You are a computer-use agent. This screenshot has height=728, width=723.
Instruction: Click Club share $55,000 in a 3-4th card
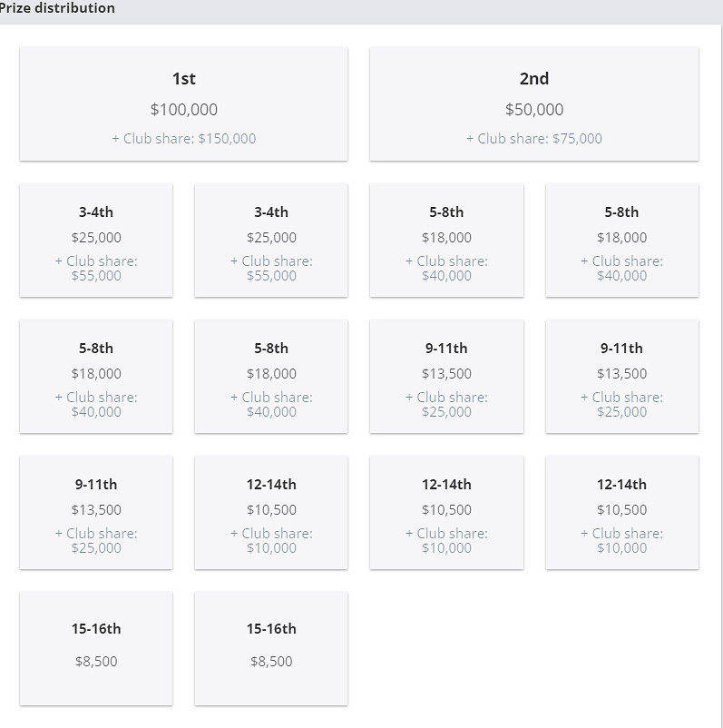coord(95,268)
